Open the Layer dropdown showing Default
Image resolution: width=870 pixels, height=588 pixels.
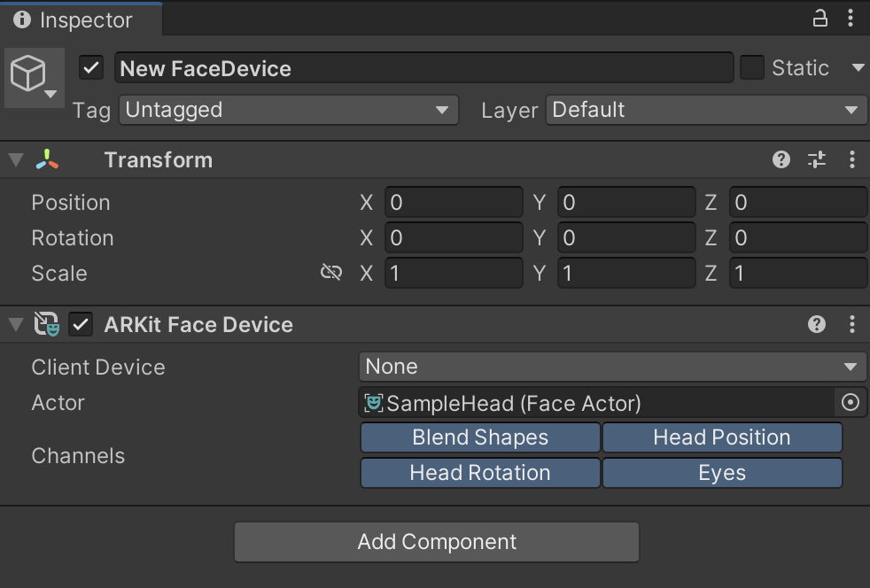click(x=706, y=110)
